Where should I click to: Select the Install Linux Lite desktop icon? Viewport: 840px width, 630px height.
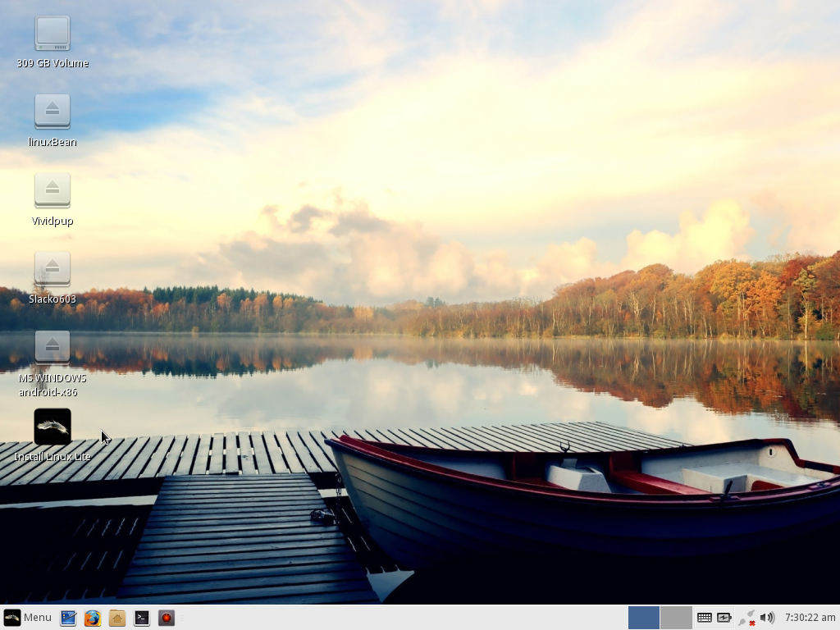click(52, 427)
